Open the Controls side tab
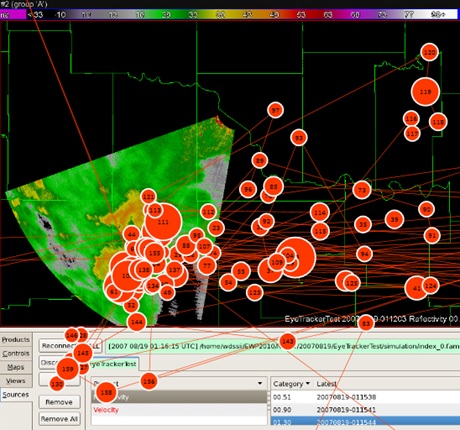This screenshot has width=460, height=430. [16, 353]
